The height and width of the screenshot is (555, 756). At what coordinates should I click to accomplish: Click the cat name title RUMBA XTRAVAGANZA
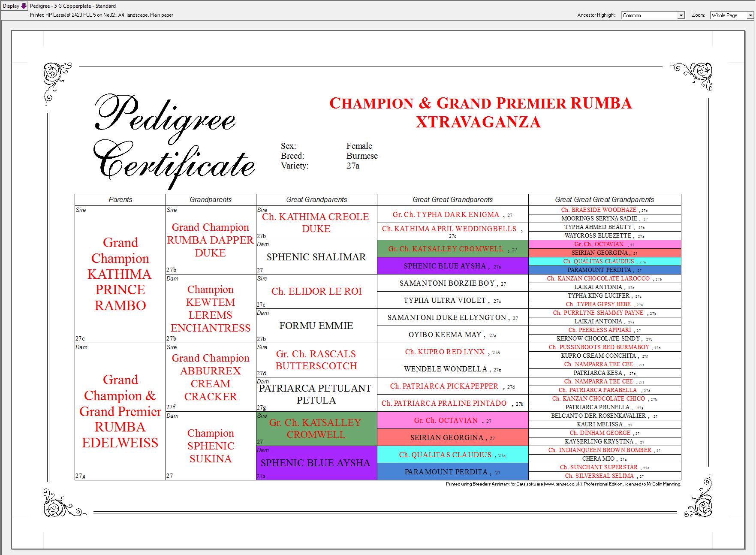(480, 112)
